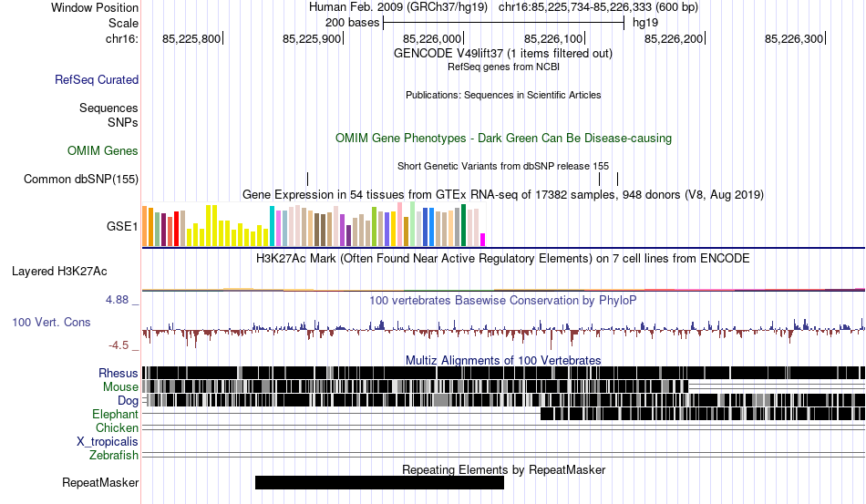Click the 85,225,800 ruler position
The height and width of the screenshot is (504, 866).
191,38
